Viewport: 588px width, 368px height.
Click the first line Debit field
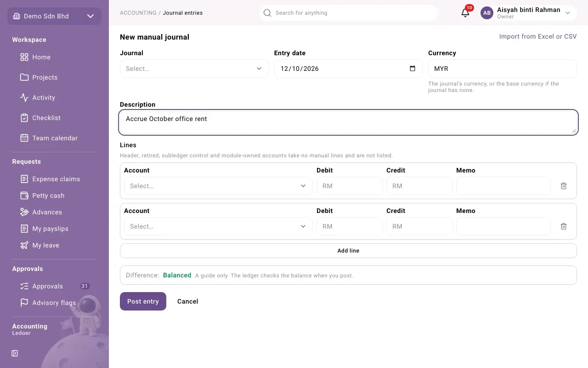(x=350, y=186)
